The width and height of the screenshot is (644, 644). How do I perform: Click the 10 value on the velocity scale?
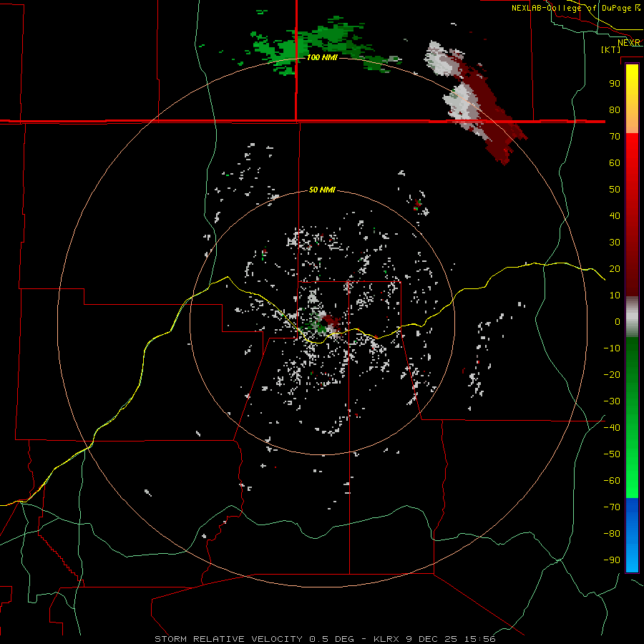pyautogui.click(x=615, y=296)
